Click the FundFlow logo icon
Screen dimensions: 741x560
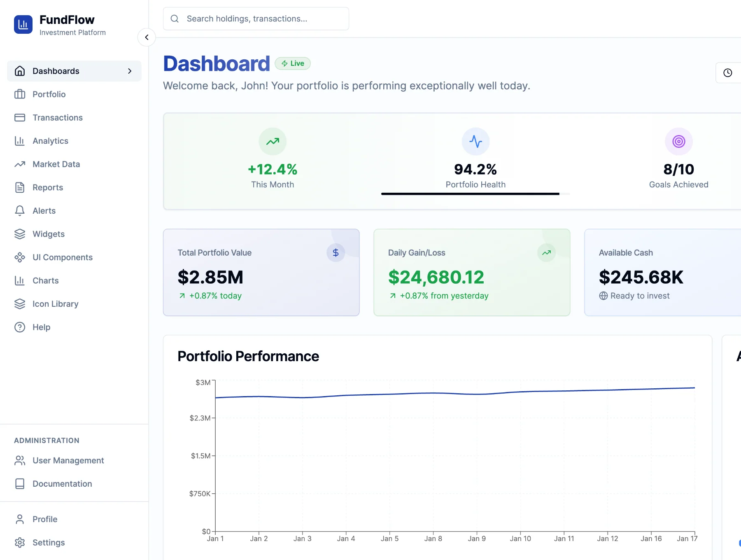[23, 25]
